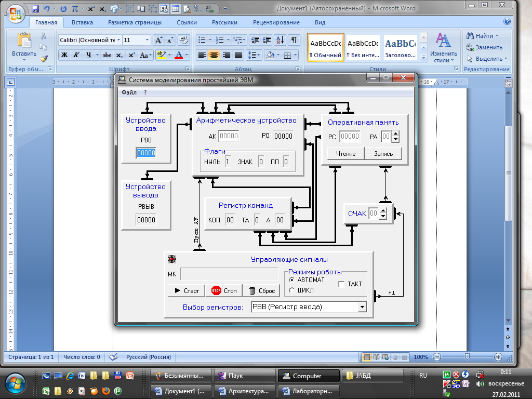The height and width of the screenshot is (399, 532).
Task: Switch to Full Screen Reading view
Action: point(376,357)
